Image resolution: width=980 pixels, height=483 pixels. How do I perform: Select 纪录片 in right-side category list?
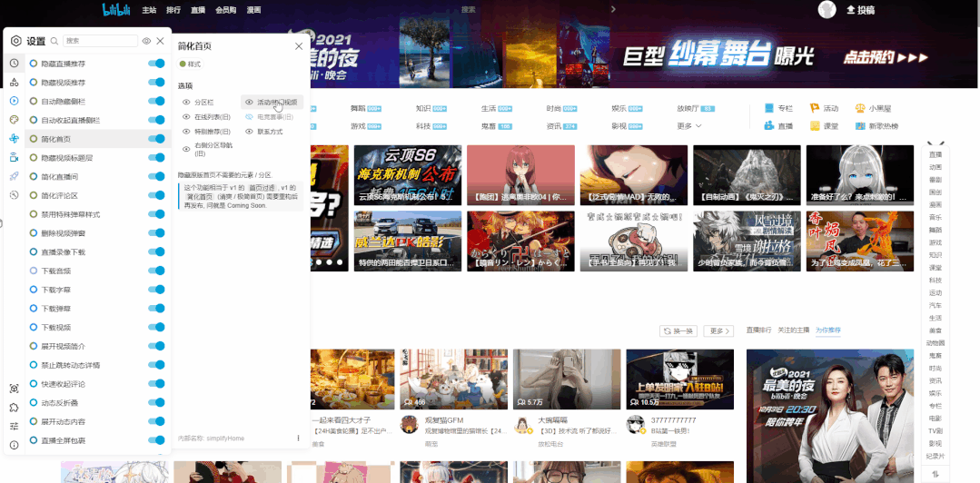tap(935, 456)
